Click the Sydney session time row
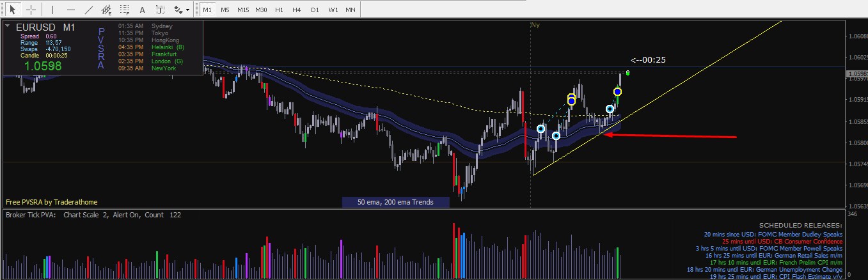 145,26
